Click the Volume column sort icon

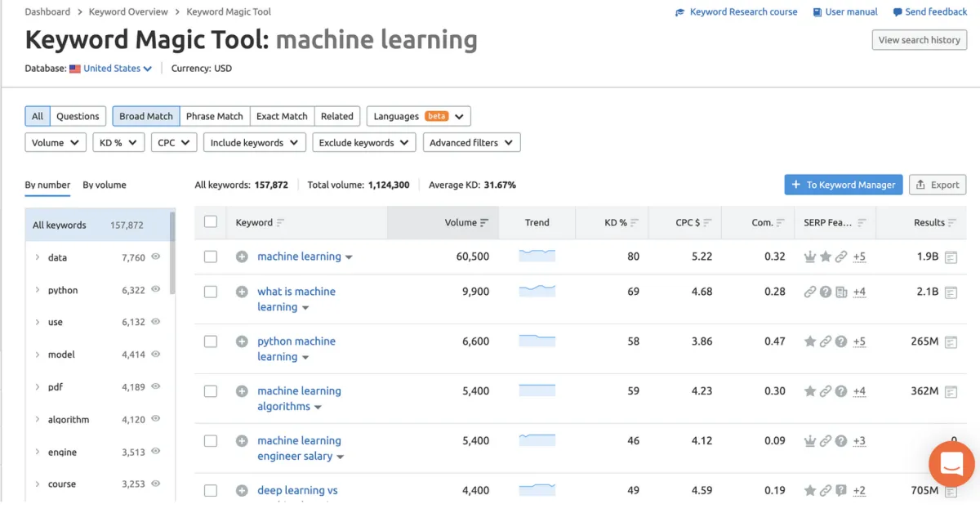pyautogui.click(x=484, y=223)
